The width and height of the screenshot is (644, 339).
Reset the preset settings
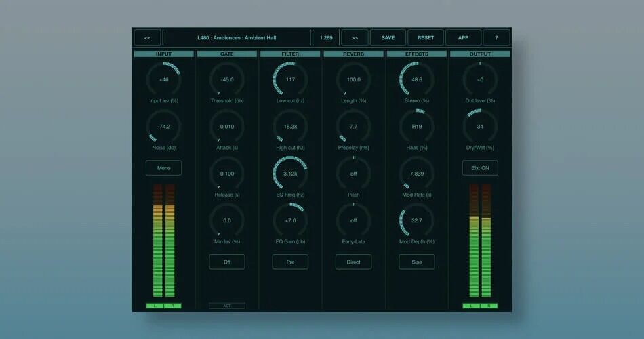click(x=426, y=38)
